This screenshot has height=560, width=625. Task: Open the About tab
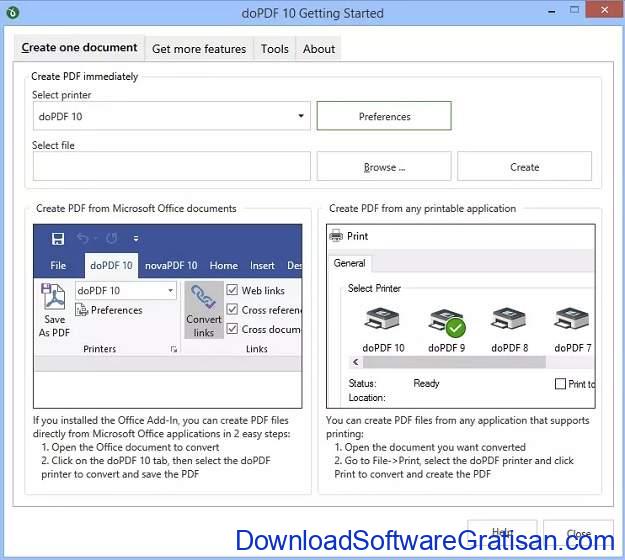click(318, 49)
